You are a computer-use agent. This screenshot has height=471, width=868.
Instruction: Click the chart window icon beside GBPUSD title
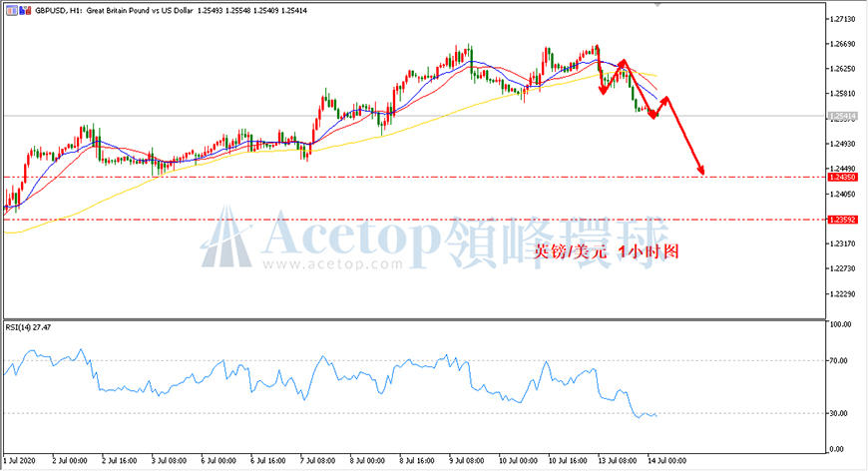tap(12, 10)
